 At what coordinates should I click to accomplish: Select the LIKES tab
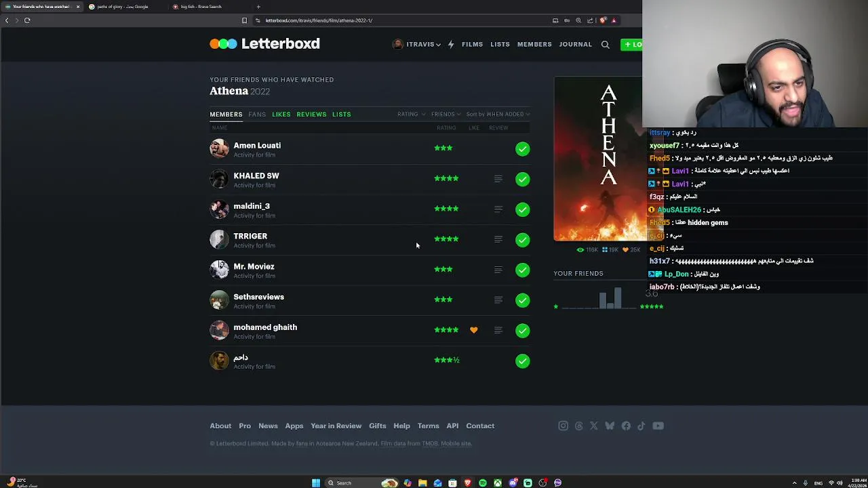point(281,114)
